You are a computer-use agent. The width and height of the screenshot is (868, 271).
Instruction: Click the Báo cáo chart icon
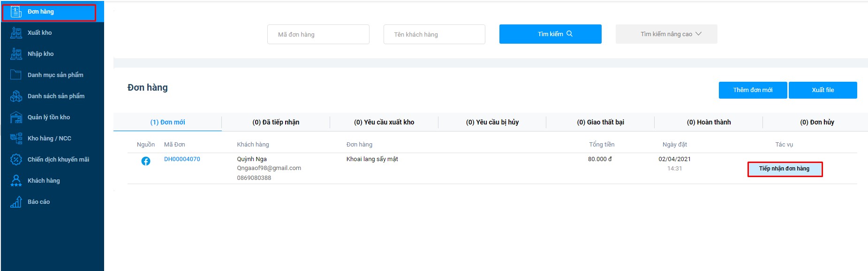[16, 202]
